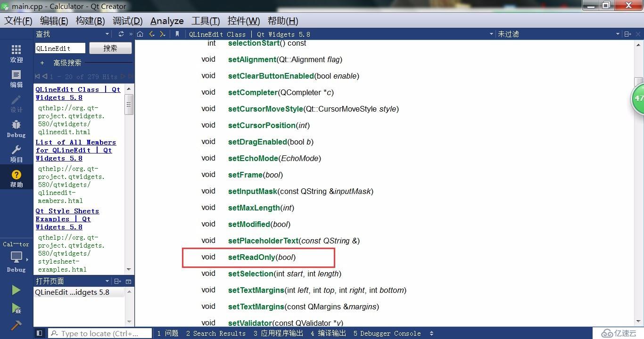Click the sync/refresh icon in search header

[121, 34]
